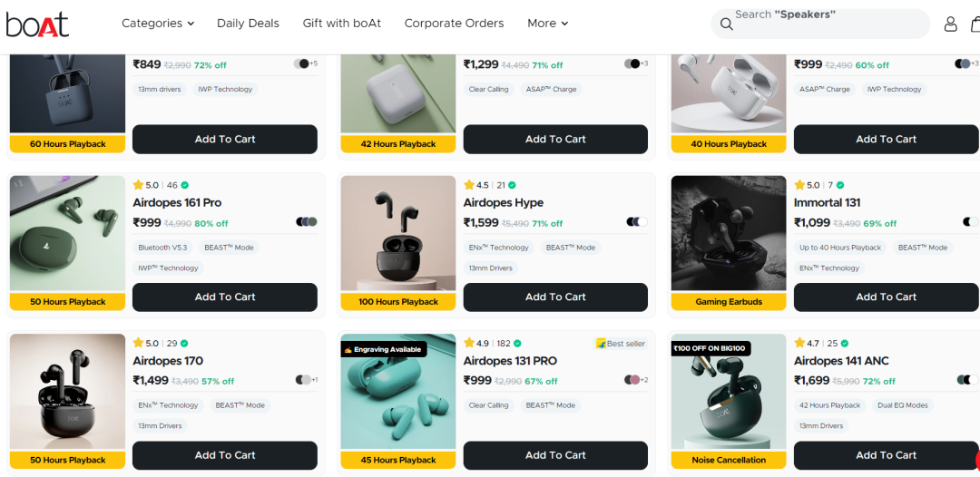
Task: Click the star rating icon on Airdopes 161 Pro
Action: tap(138, 185)
